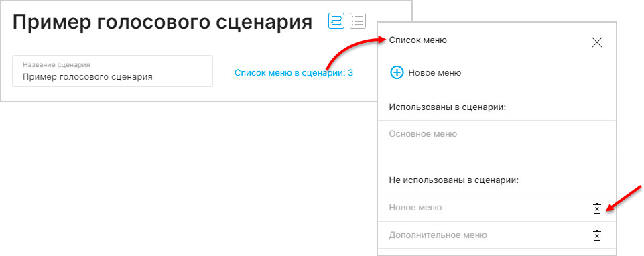
Task: Close the Список меню panel
Action: pyautogui.click(x=597, y=42)
